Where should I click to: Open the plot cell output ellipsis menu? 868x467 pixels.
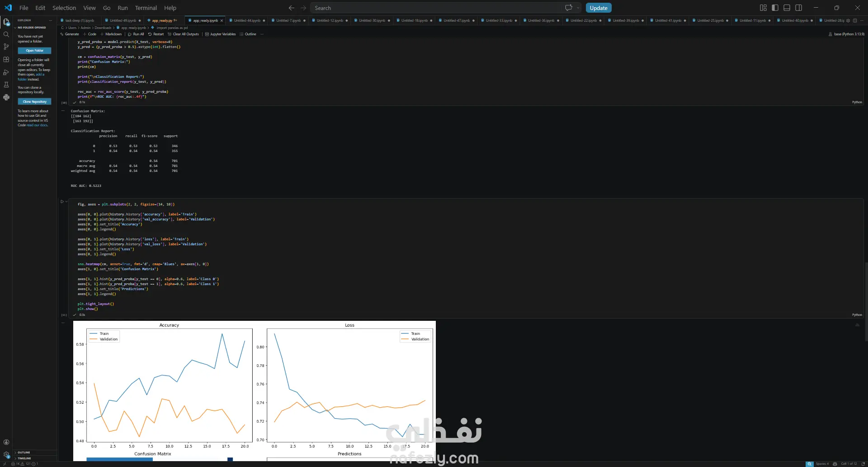(x=63, y=323)
